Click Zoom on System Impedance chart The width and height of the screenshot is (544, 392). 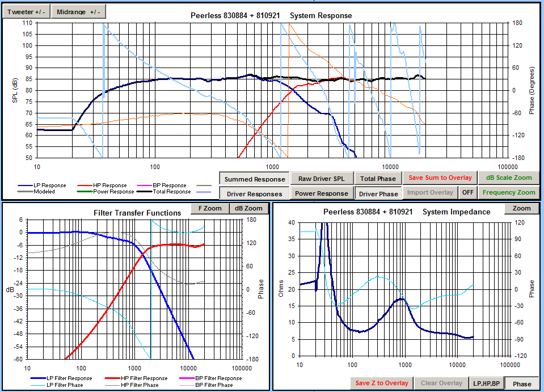click(x=521, y=208)
